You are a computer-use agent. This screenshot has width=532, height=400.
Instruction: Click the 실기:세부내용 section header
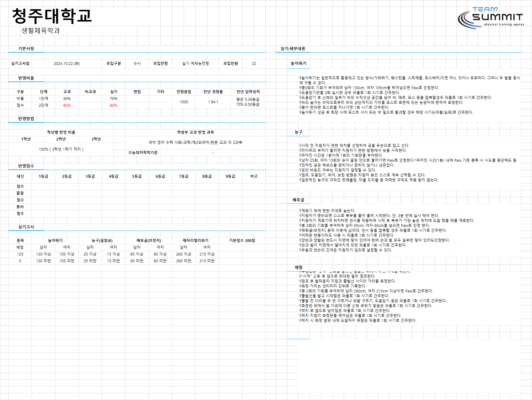(x=293, y=49)
